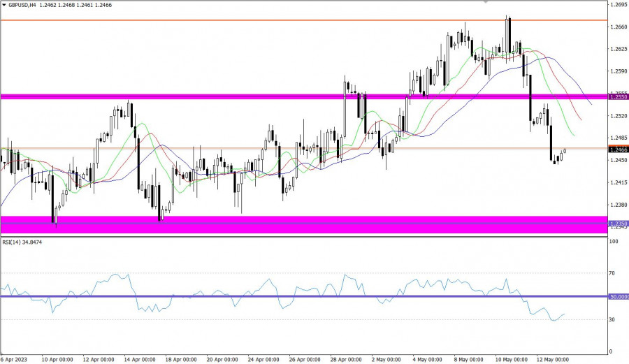Click the 28 Apr 00:00 date label
The image size is (629, 364).
(347, 359)
